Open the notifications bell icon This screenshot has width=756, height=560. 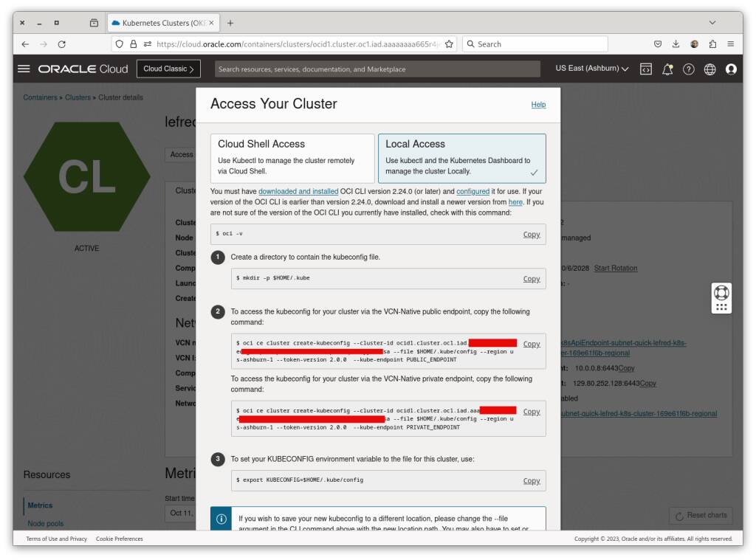point(667,69)
